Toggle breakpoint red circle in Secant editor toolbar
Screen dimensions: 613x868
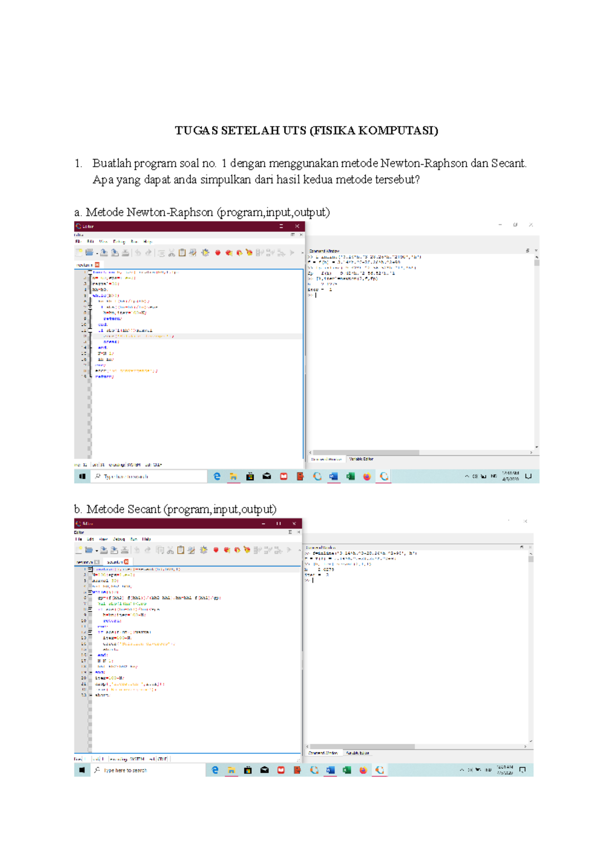click(216, 550)
